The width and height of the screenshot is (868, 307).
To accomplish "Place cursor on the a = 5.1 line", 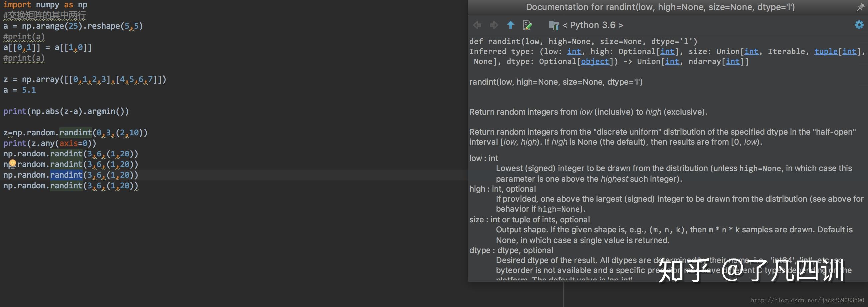I will pyautogui.click(x=20, y=90).
